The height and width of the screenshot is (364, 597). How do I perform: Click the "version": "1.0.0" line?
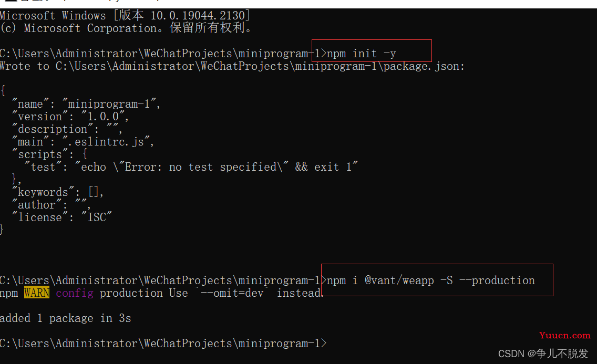[70, 117]
